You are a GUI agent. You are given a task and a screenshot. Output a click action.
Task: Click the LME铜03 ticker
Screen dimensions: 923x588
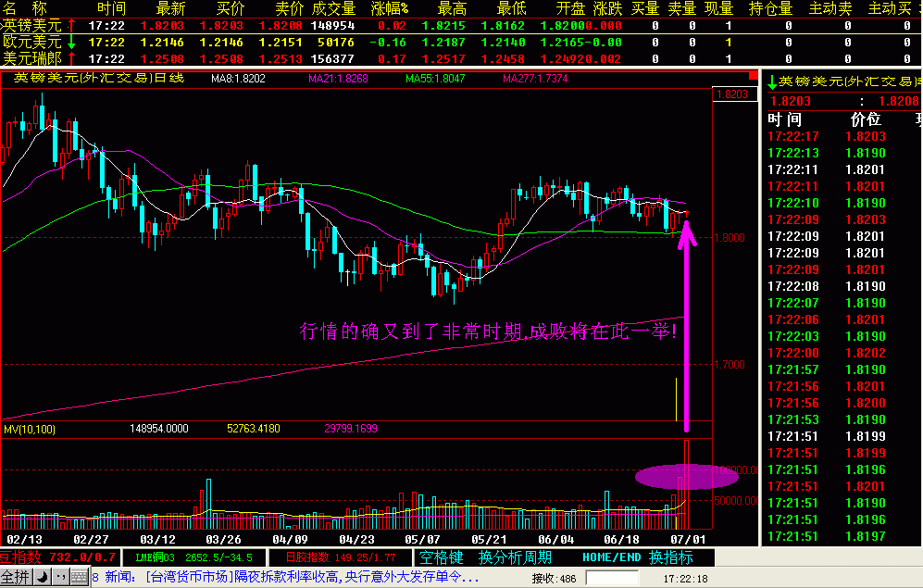coord(193,557)
